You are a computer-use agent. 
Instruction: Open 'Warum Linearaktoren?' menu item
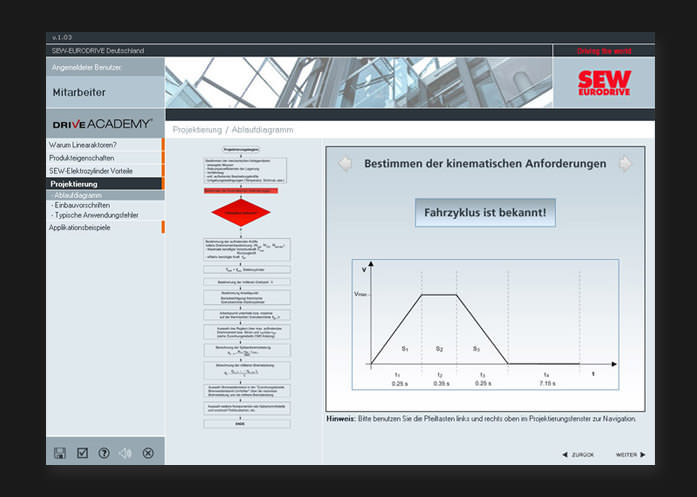click(x=105, y=145)
